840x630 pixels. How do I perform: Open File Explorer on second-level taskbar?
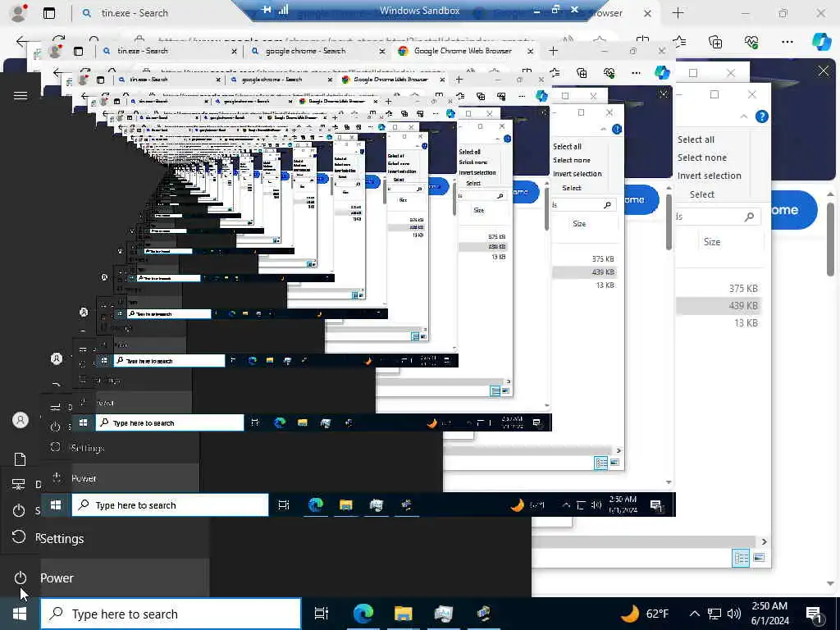coord(346,504)
